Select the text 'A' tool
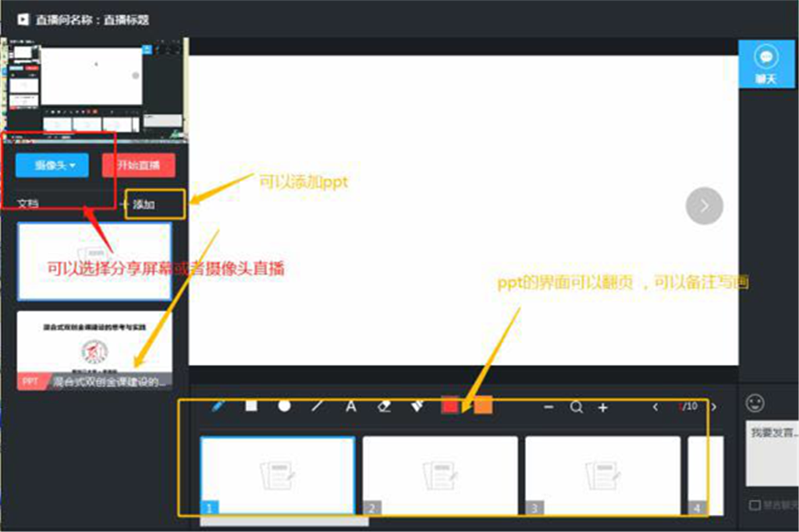Image resolution: width=799 pixels, height=532 pixels. (x=351, y=406)
